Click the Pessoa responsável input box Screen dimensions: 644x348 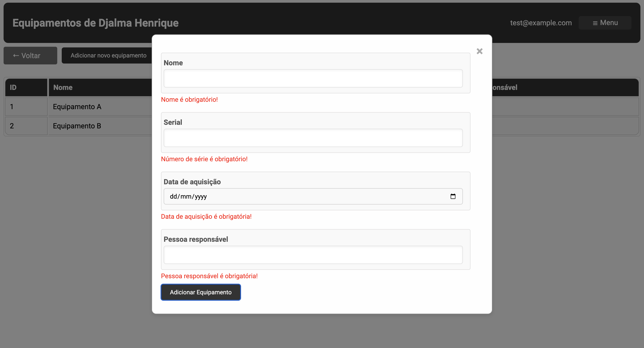tap(313, 255)
